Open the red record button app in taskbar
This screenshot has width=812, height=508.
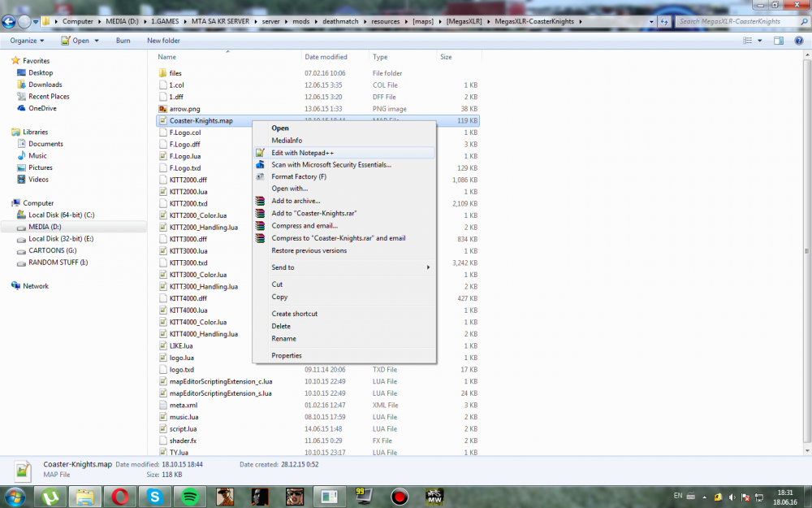coord(399,496)
